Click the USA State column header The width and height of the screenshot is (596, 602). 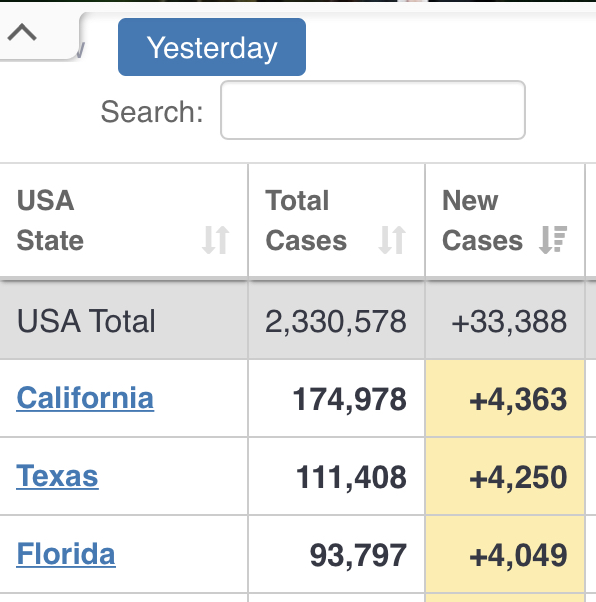124,220
